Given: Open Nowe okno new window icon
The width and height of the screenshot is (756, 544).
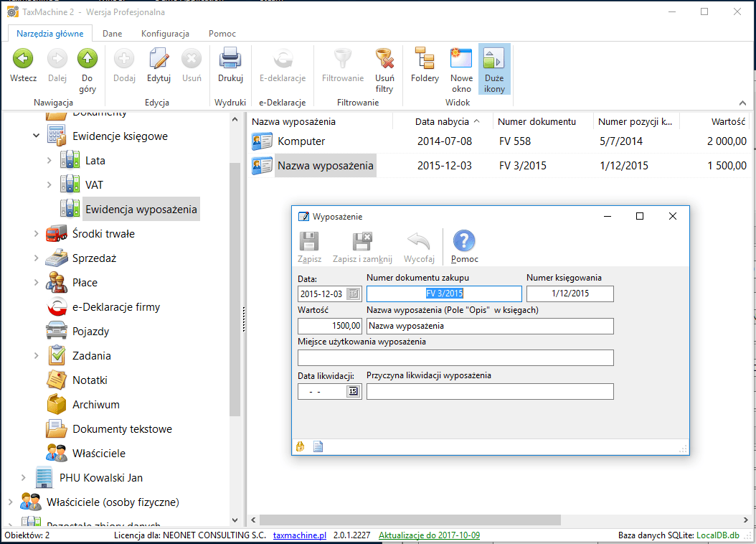Looking at the screenshot, I should pos(461,59).
